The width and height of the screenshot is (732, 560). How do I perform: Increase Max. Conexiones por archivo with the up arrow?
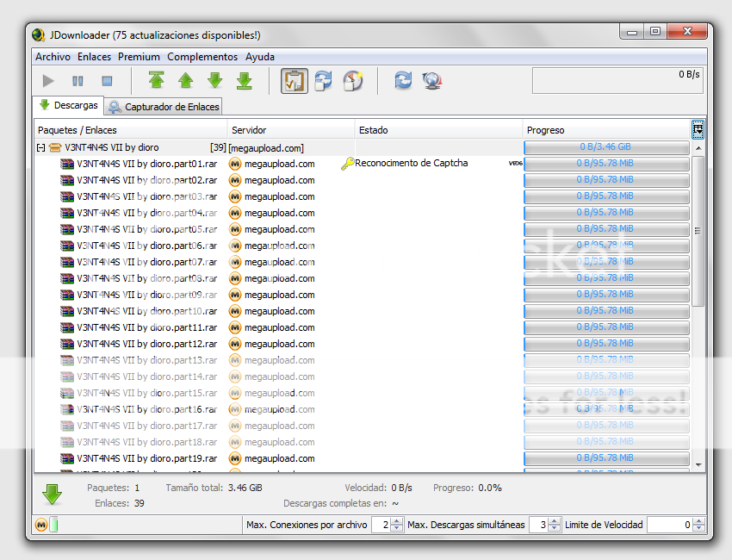click(x=397, y=521)
